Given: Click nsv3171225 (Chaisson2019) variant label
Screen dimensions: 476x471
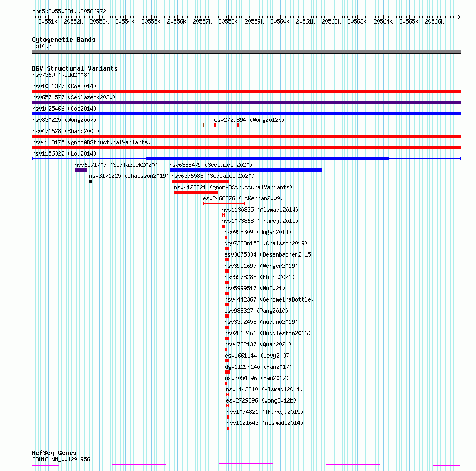Looking at the screenshot, I should click(x=129, y=176).
